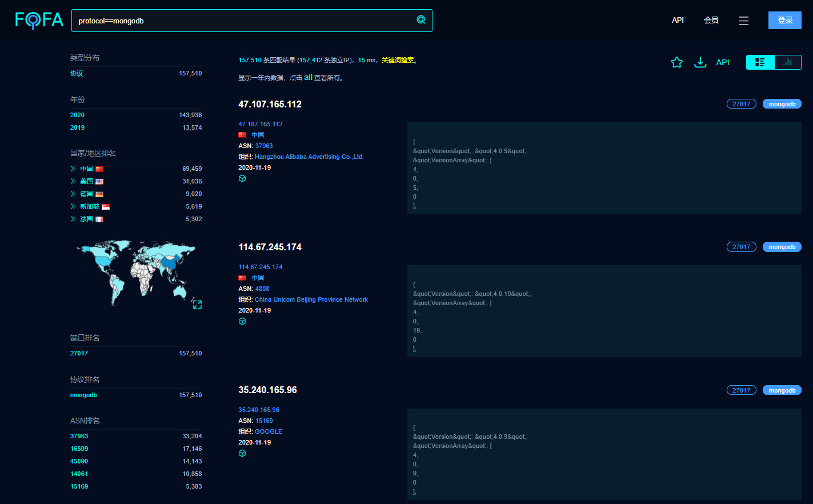Click the FOFA logo

point(39,20)
